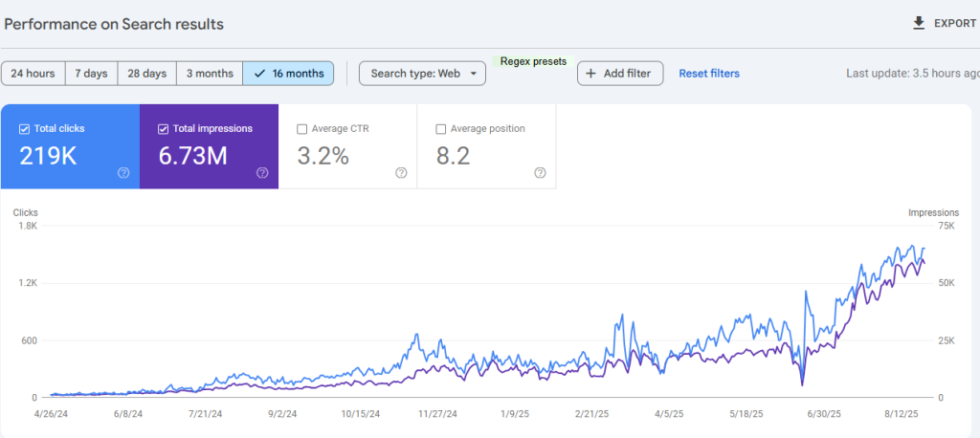The height and width of the screenshot is (438, 980).
Task: Click the Regex presets label
Action: 533,61
